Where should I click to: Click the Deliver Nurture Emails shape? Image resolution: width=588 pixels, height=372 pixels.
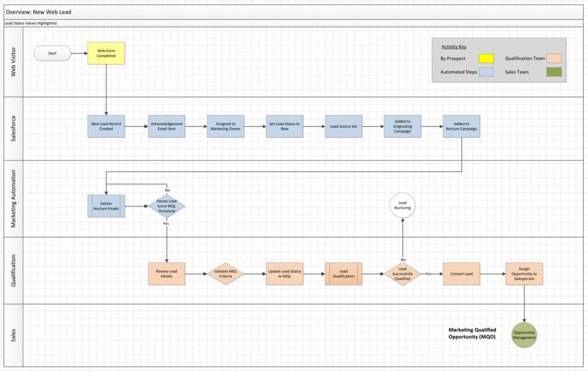click(106, 206)
